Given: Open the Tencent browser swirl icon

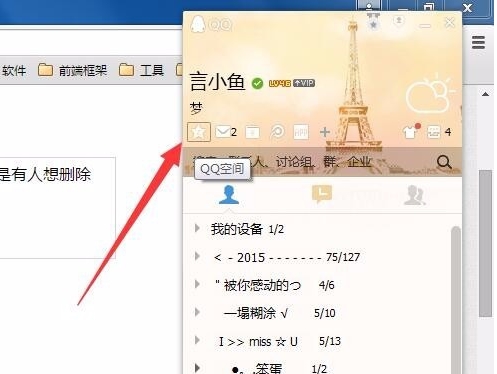Looking at the screenshot, I should (277, 132).
